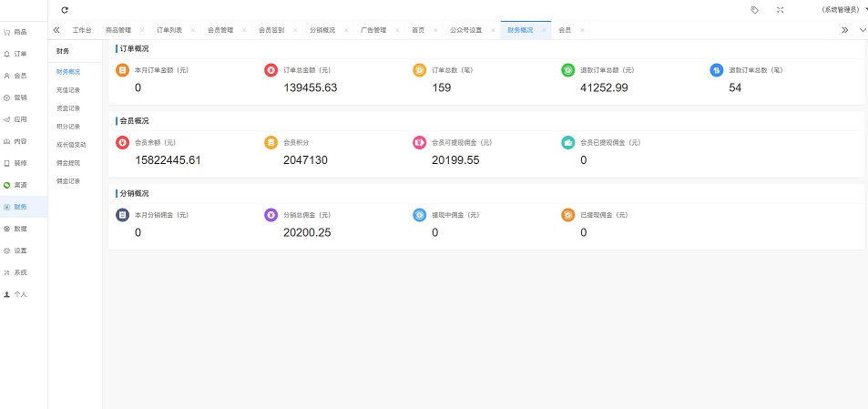Open the tab options dropdown chevron

tap(863, 30)
